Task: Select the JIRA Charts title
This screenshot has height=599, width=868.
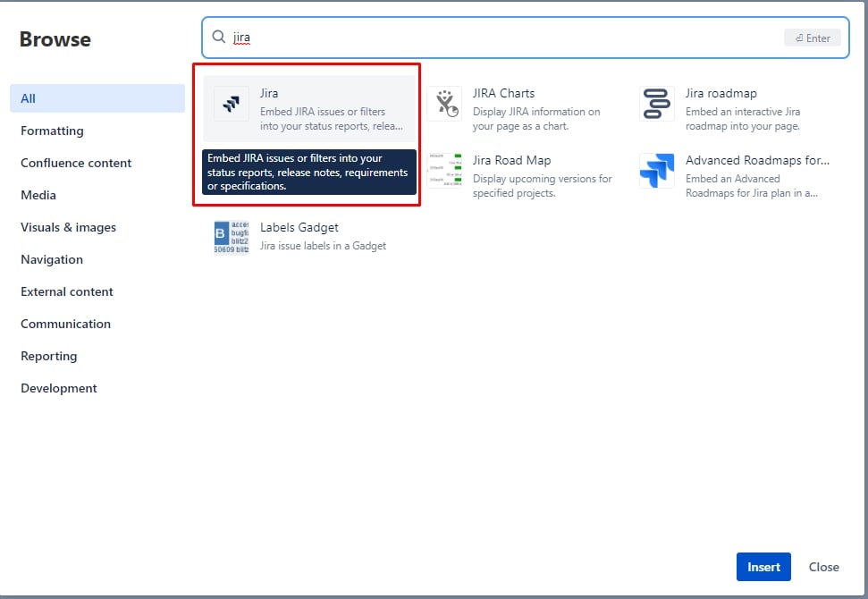Action: click(504, 93)
